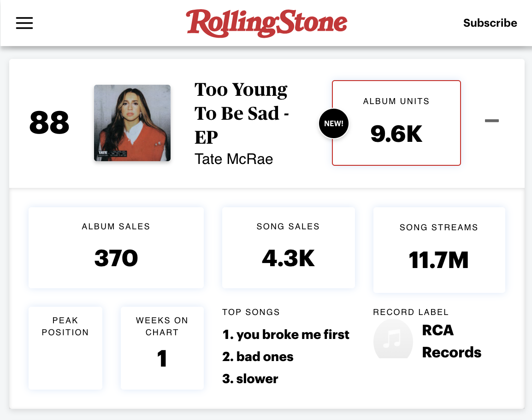Open the RCA Records label name
Viewport: 532px width, 420px height.
click(x=451, y=341)
